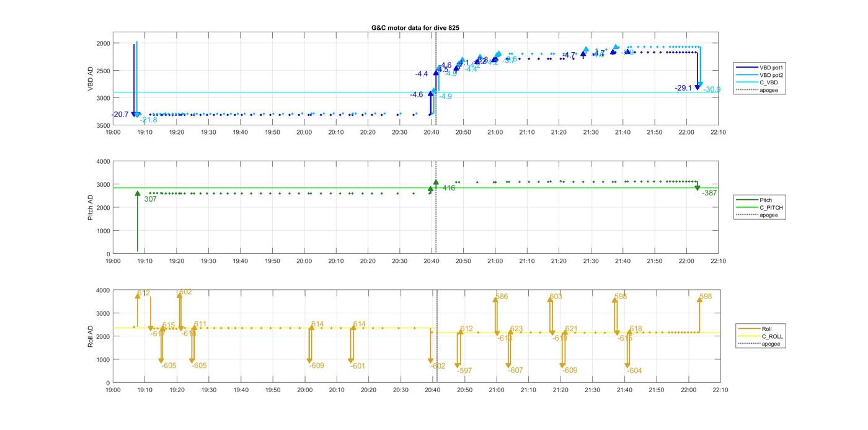Click the title 'G&C motor data for dive 825'

[x=415, y=27]
